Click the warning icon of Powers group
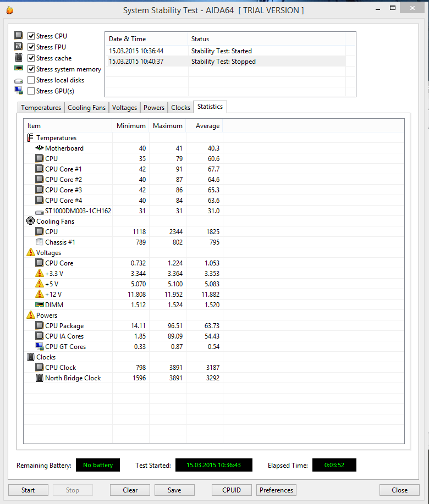Viewport: 429px width, 504px height. [31, 315]
